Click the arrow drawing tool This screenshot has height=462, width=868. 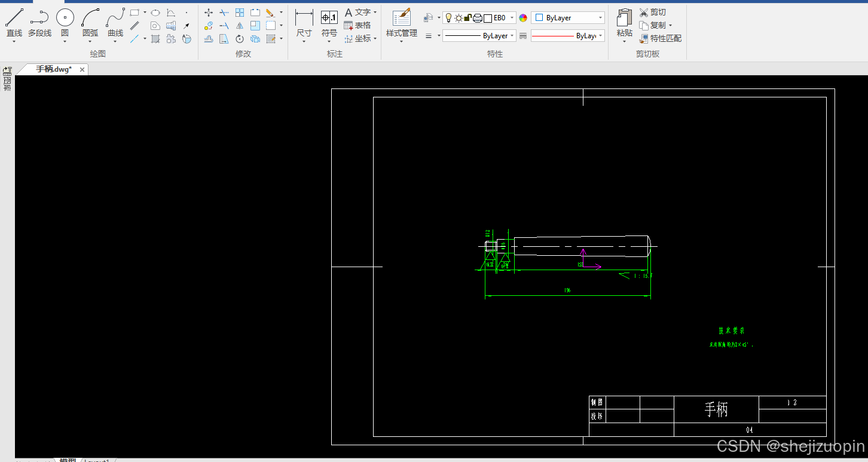[x=187, y=26]
